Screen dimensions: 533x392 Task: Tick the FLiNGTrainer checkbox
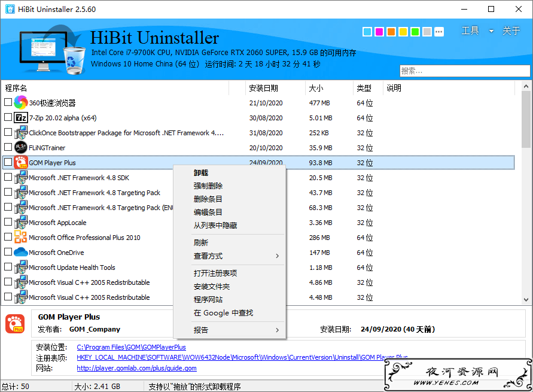(x=8, y=147)
